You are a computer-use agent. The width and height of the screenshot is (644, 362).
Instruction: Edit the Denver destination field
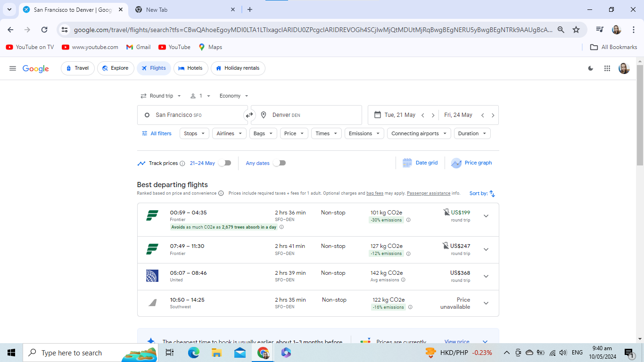pos(306,115)
